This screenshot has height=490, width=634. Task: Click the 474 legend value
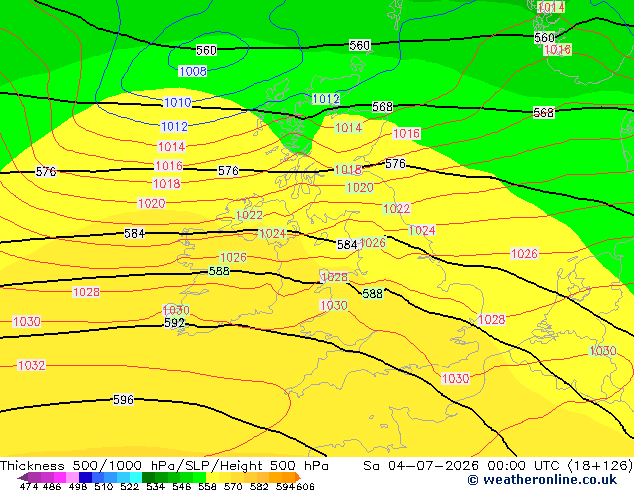(29, 486)
